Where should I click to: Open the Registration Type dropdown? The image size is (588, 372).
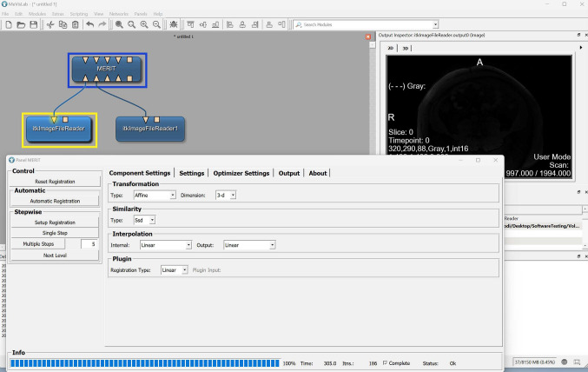click(x=175, y=270)
